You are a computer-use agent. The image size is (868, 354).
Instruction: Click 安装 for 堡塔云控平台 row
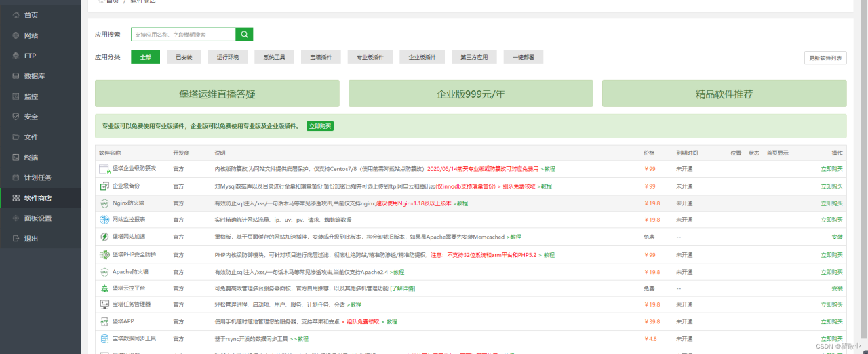837,288
